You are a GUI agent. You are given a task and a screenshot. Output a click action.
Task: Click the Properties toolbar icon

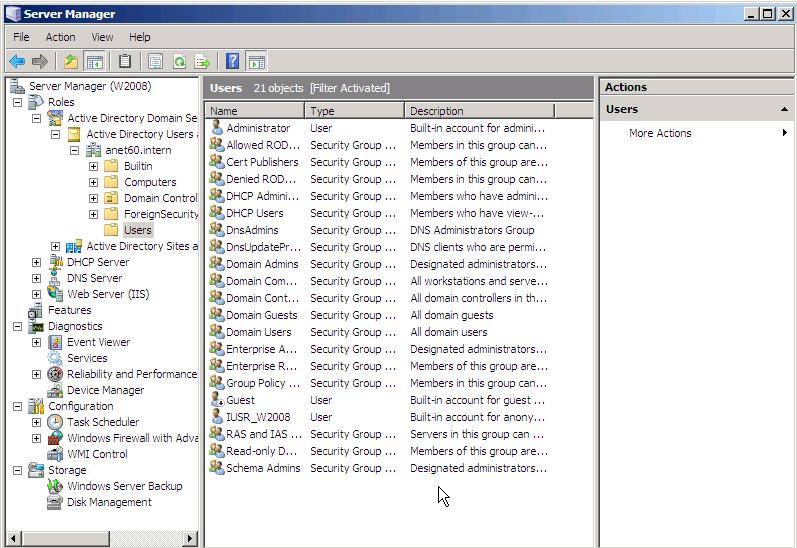pos(156,62)
